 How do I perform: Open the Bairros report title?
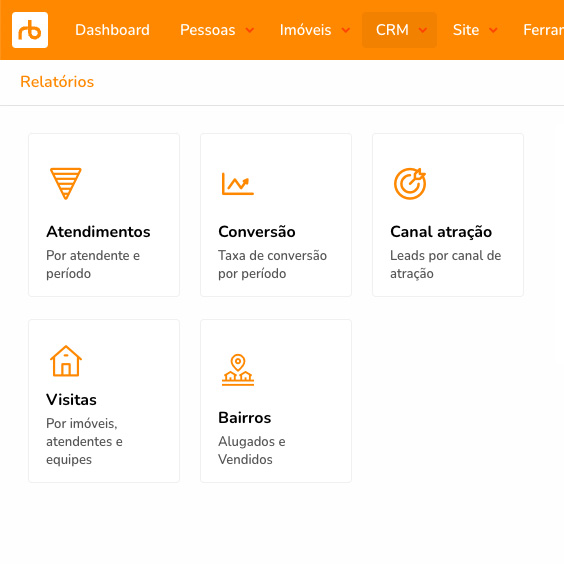point(245,418)
